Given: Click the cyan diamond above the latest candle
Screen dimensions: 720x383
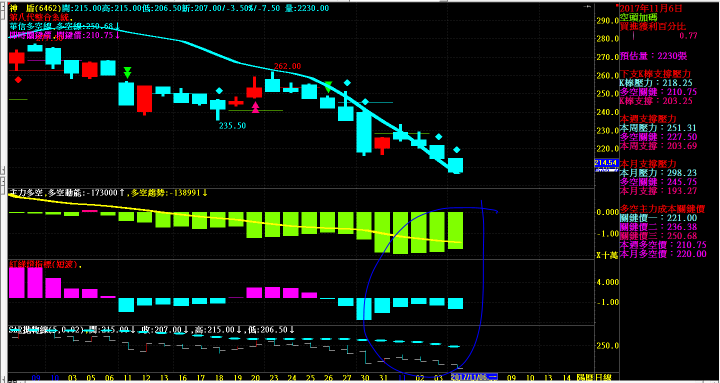Looking at the screenshot, I should point(456,150).
